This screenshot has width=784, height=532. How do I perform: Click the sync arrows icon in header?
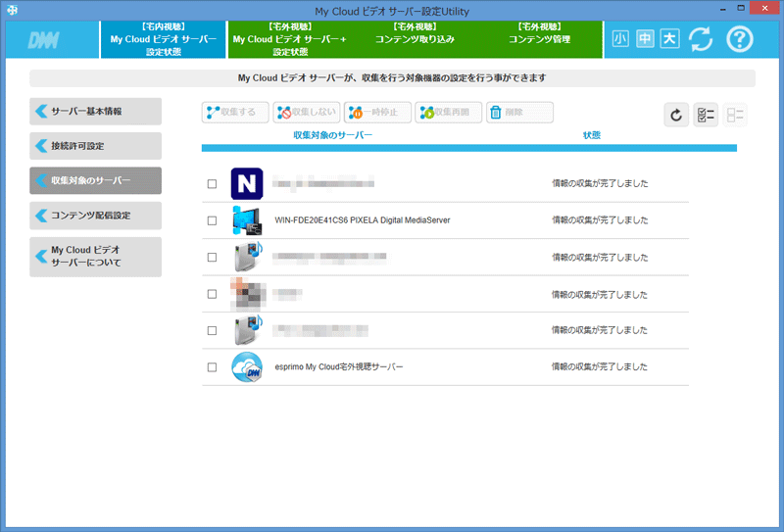(x=700, y=39)
